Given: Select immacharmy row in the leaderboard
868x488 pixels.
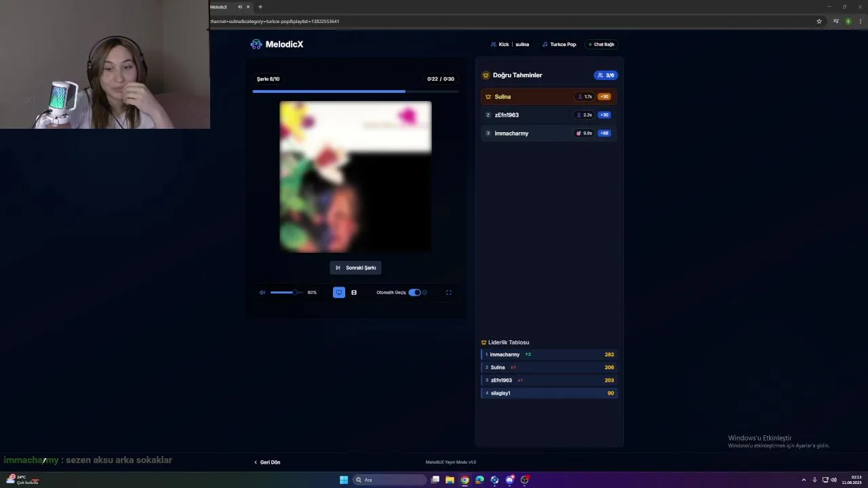Looking at the screenshot, I should (x=549, y=354).
